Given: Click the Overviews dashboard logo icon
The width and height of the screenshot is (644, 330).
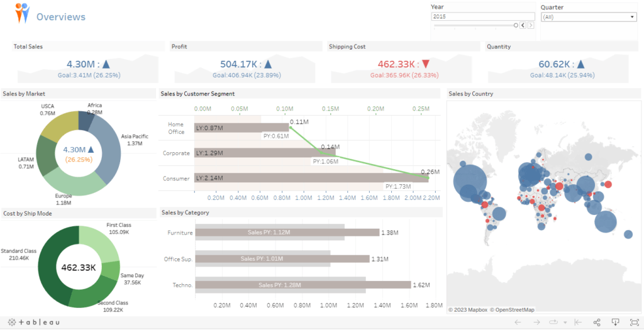Looking at the screenshot, I should pyautogui.click(x=22, y=13).
